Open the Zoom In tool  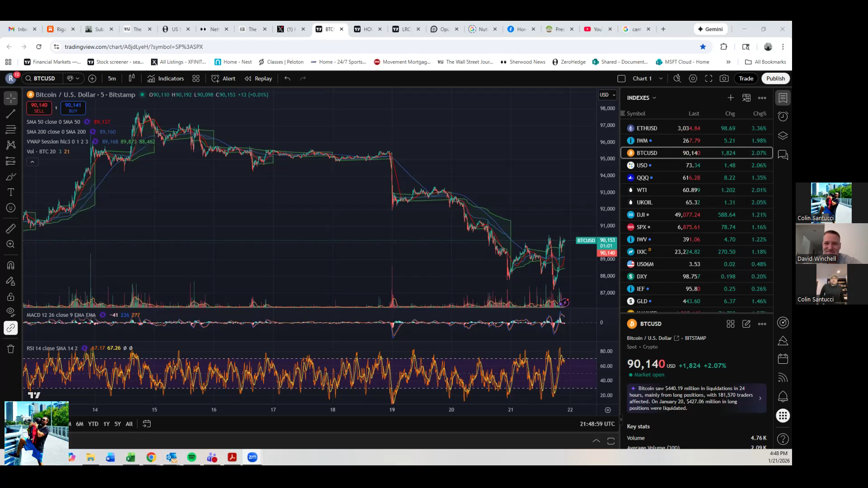[10, 244]
